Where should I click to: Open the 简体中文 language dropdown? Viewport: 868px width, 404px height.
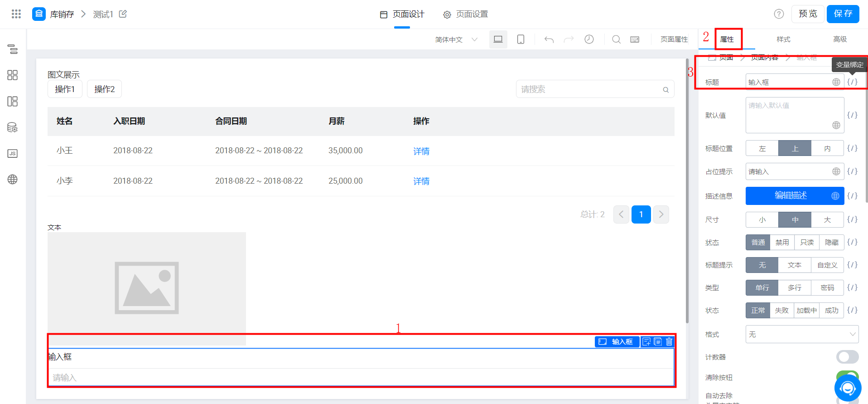pos(456,39)
